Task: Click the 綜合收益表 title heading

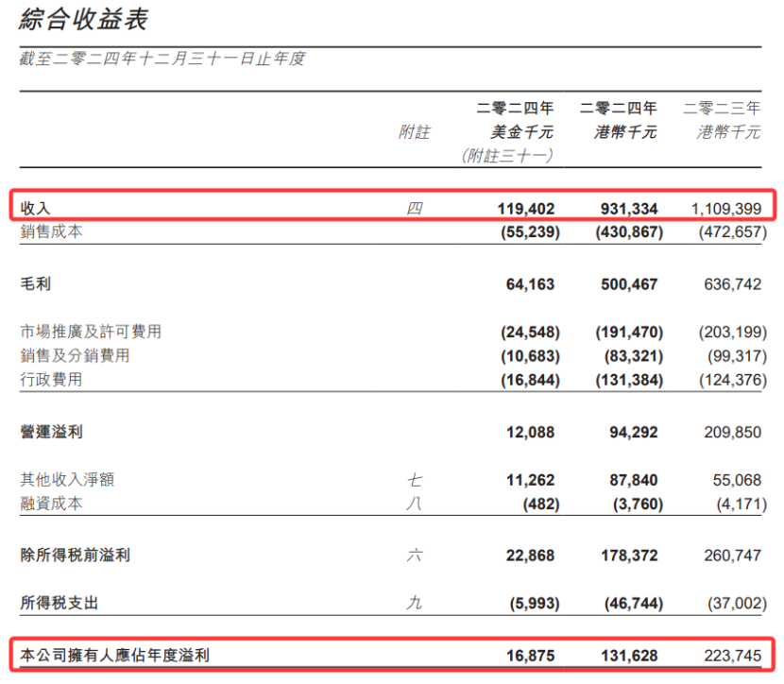Action: (83, 19)
